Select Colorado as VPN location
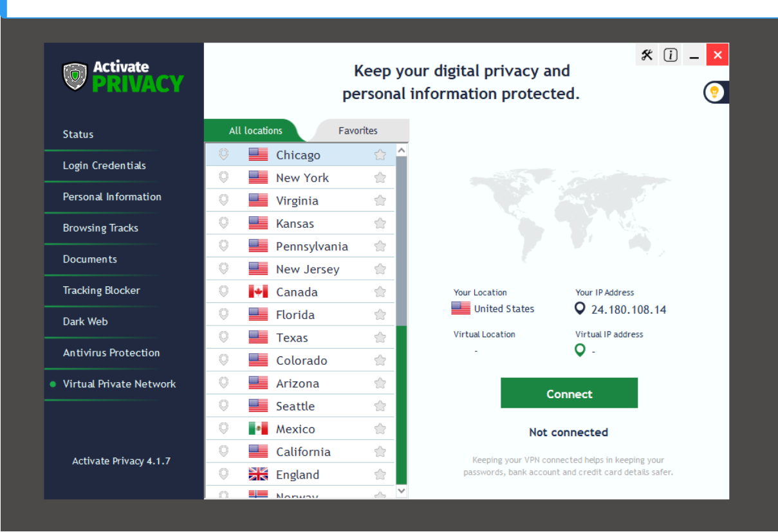The width and height of the screenshot is (778, 532). [300, 360]
